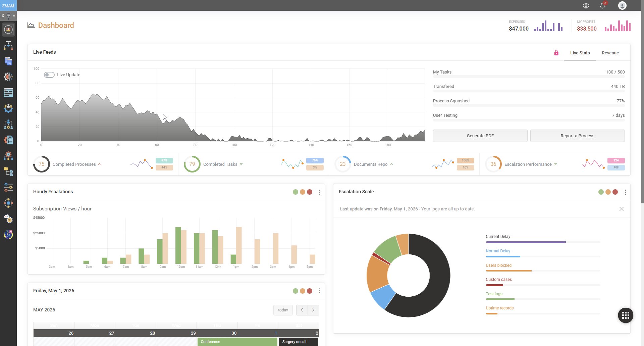Click red dot in Escalation Scale header
The image size is (644, 346).
point(615,192)
